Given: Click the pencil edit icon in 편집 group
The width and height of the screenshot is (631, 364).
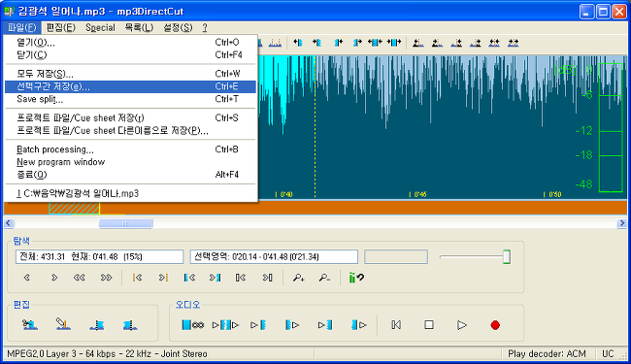Looking at the screenshot, I should tap(63, 324).
